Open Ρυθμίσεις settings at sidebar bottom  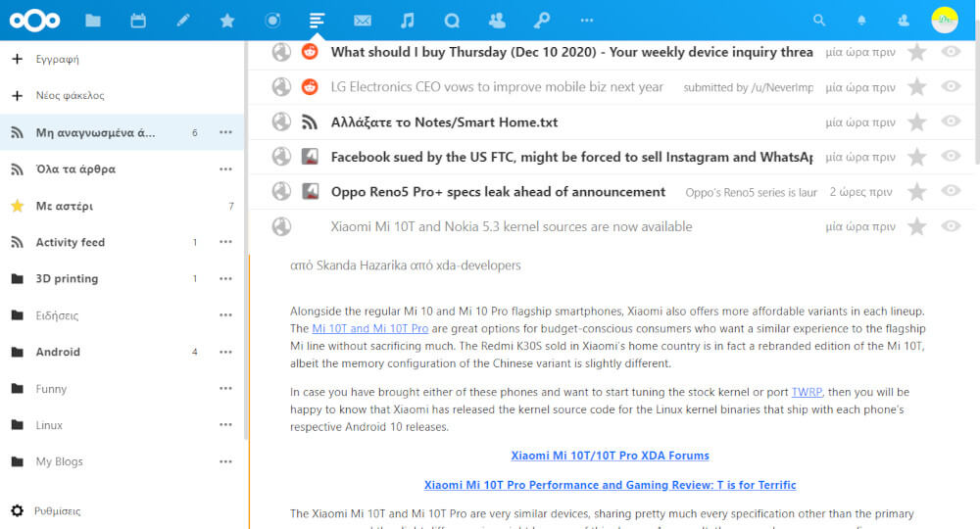pos(57,511)
